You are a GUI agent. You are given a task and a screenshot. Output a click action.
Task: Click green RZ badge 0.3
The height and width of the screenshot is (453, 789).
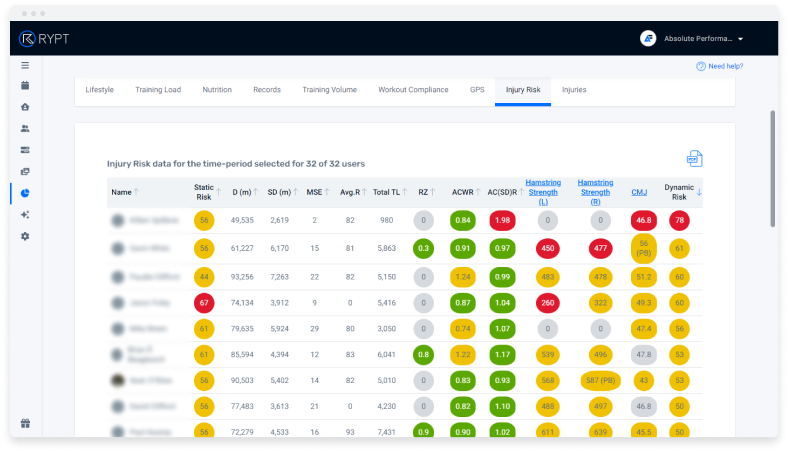click(x=423, y=249)
